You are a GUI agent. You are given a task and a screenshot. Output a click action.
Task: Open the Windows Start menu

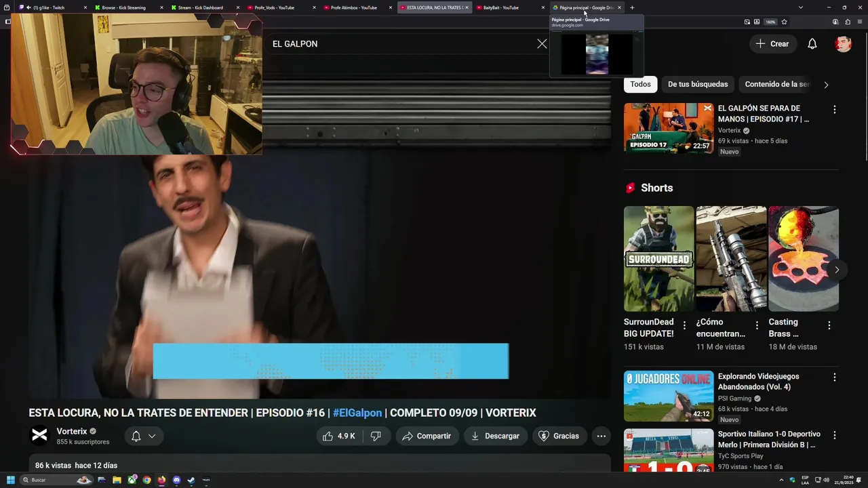(x=11, y=480)
